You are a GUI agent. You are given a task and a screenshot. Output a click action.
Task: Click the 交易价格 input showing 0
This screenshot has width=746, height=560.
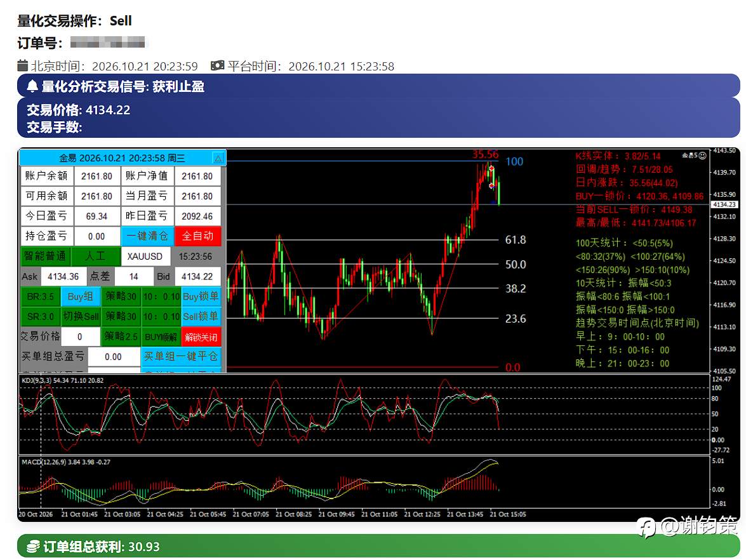[80, 337]
